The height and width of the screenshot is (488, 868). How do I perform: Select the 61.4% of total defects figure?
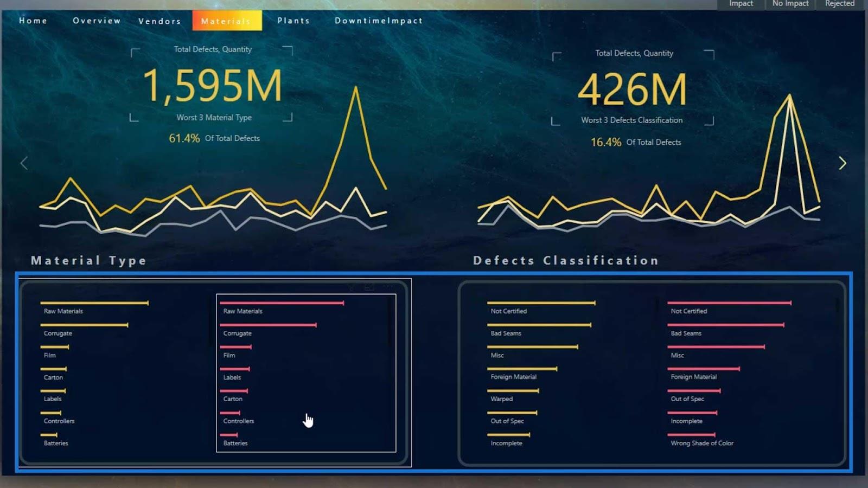pos(184,138)
